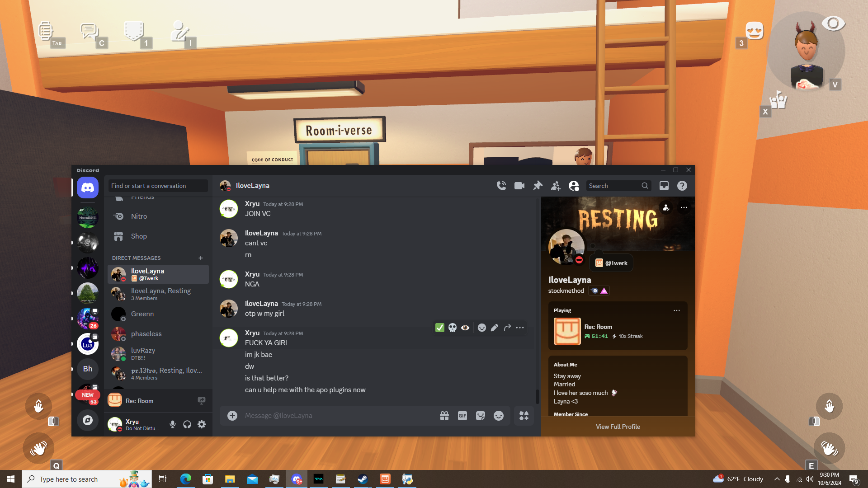The height and width of the screenshot is (488, 868).
Task: Open Discord user settings gear
Action: (x=202, y=424)
